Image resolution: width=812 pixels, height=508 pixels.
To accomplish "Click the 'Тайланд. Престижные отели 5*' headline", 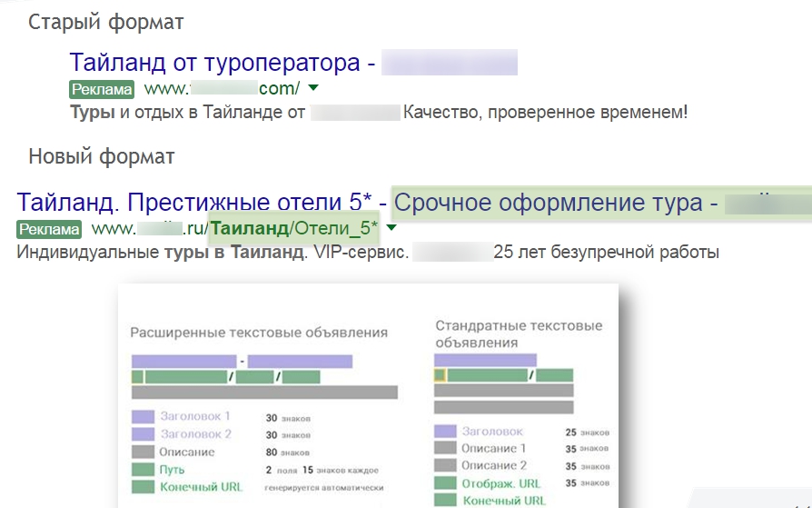I will point(194,202).
